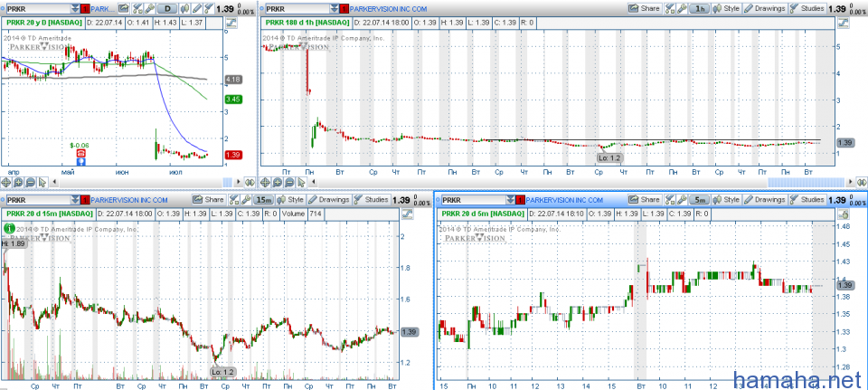The height and width of the screenshot is (390, 868).
Task: Open wrench settings icon in daily chart panel
Action: coord(149,8)
